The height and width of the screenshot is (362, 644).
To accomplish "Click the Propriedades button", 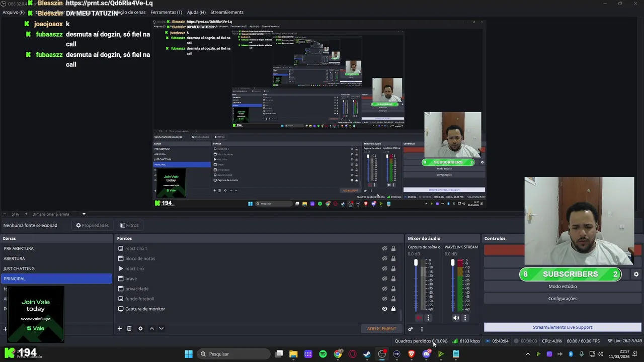I will (x=92, y=225).
